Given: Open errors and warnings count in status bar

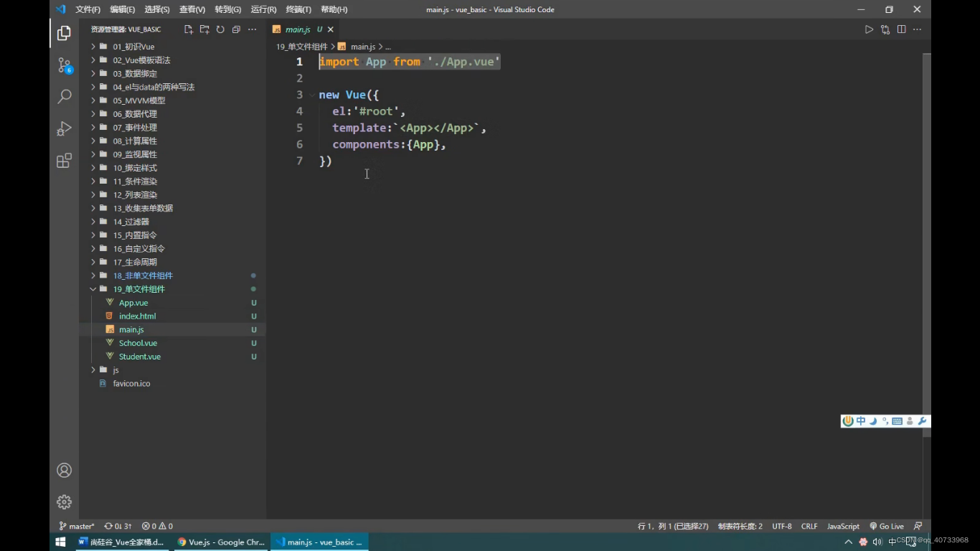Looking at the screenshot, I should tap(157, 526).
